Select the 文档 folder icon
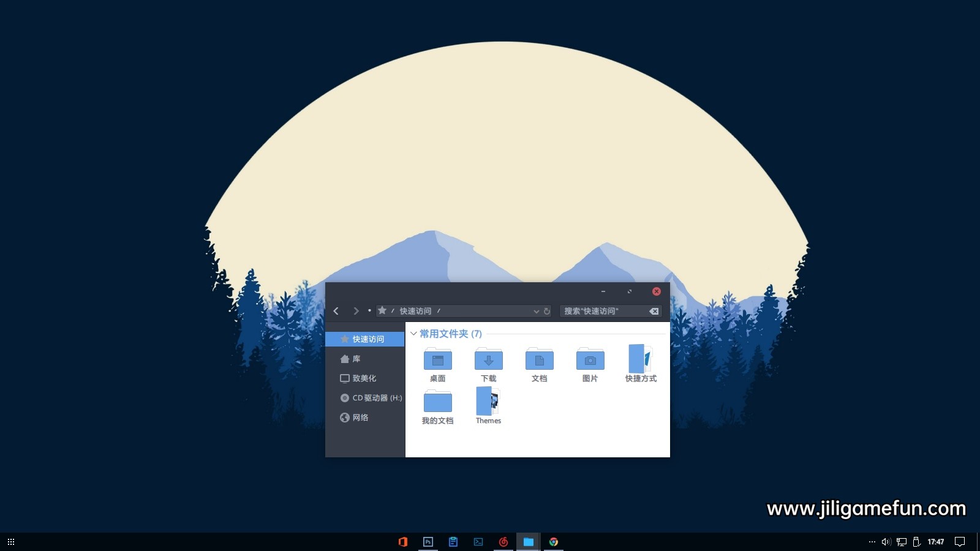Screen dimensions: 980x551 [x=540, y=359]
